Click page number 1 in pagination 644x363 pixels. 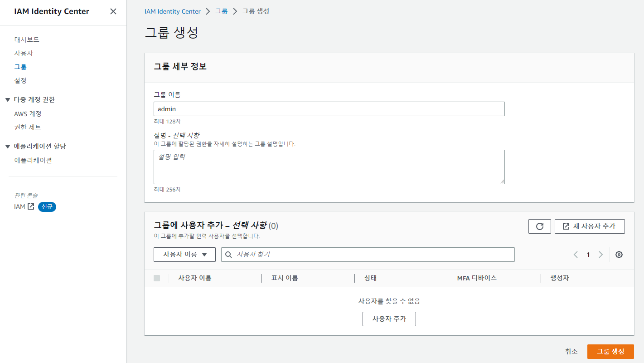pos(588,255)
